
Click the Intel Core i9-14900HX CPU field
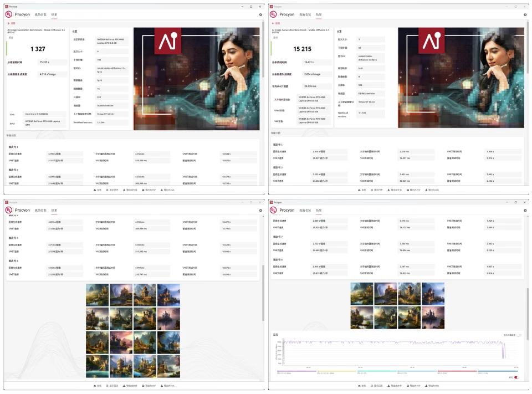pos(45,114)
